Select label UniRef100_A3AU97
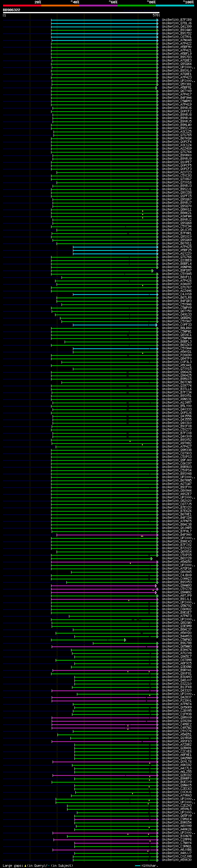Screen dimensions: 197x868 (x=176, y=284)
